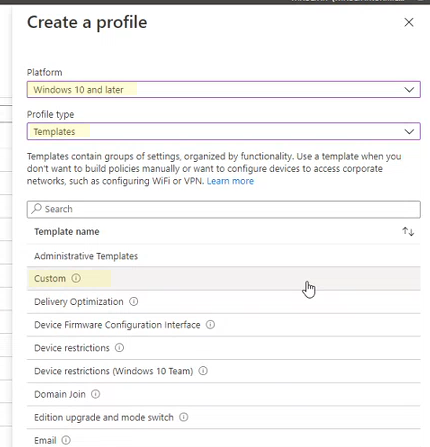Open the Learn more link
Screen dimensions: 430x447
(x=230, y=181)
